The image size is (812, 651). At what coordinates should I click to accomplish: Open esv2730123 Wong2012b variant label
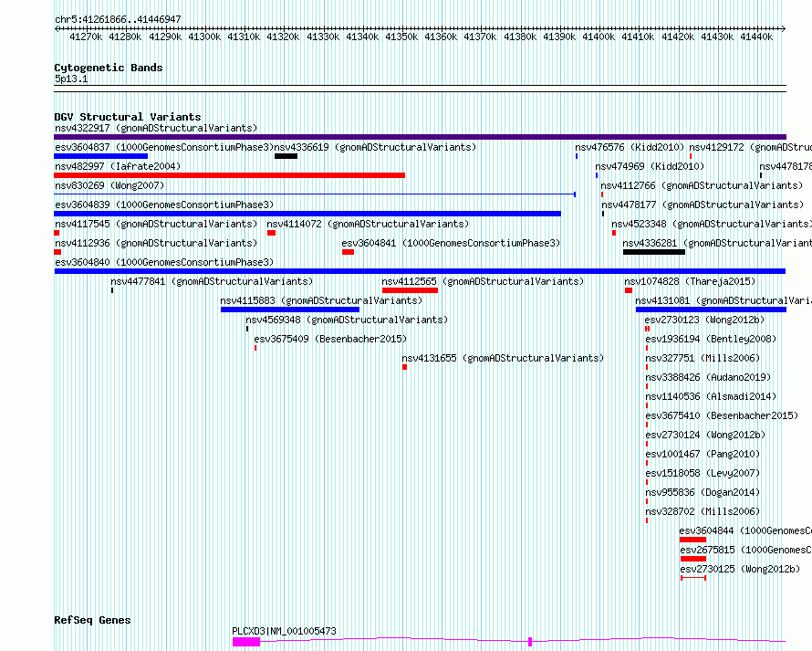pyautogui.click(x=705, y=320)
